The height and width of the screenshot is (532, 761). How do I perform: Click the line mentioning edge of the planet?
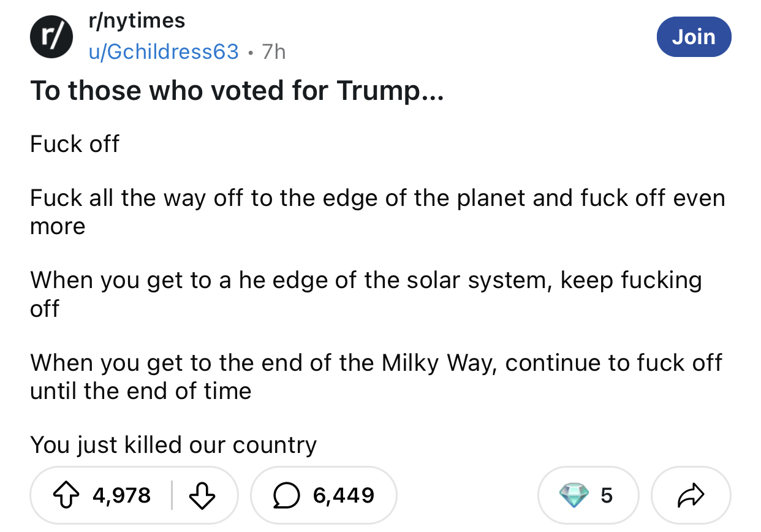pos(377,199)
